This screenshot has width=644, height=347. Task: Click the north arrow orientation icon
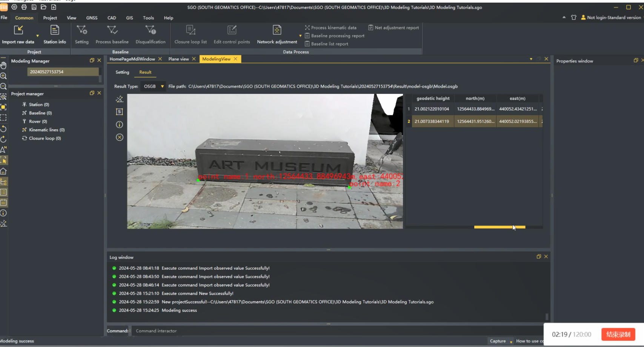point(3,150)
